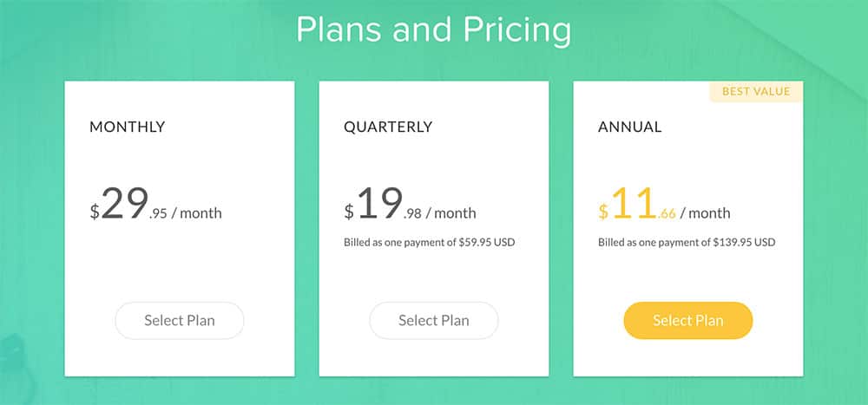Click the large 29 price figure

[x=124, y=205]
